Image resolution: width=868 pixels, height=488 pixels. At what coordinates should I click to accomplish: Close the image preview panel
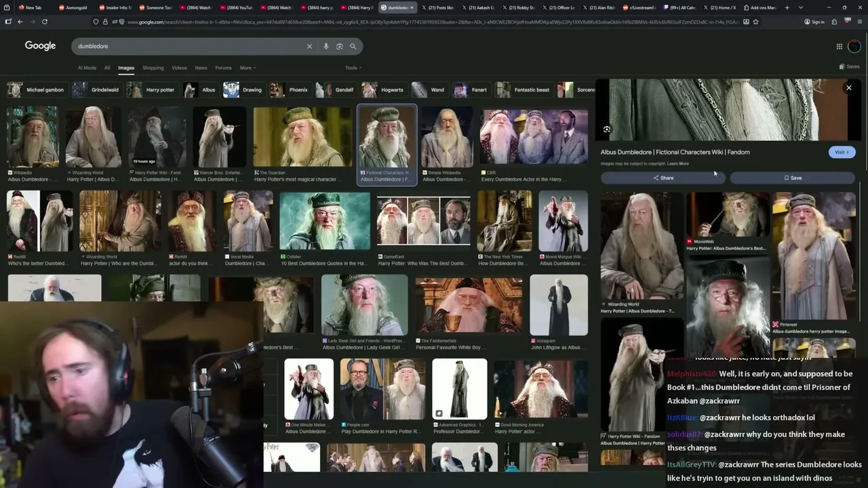coord(848,88)
